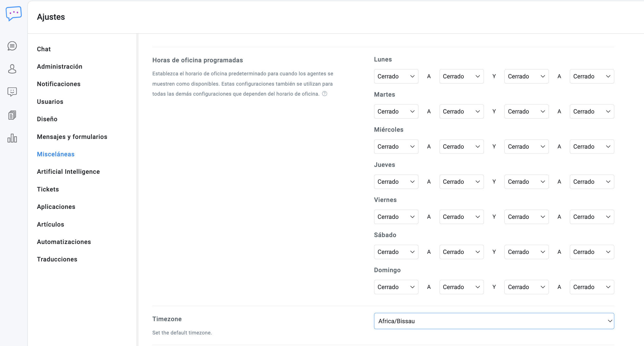Select the Tickets settings tab

(48, 189)
